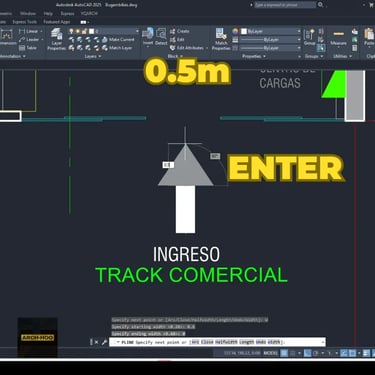Viewport: 375px width, 375px height.
Task: Click the MODEL space button in the status bar
Action: click(270, 353)
